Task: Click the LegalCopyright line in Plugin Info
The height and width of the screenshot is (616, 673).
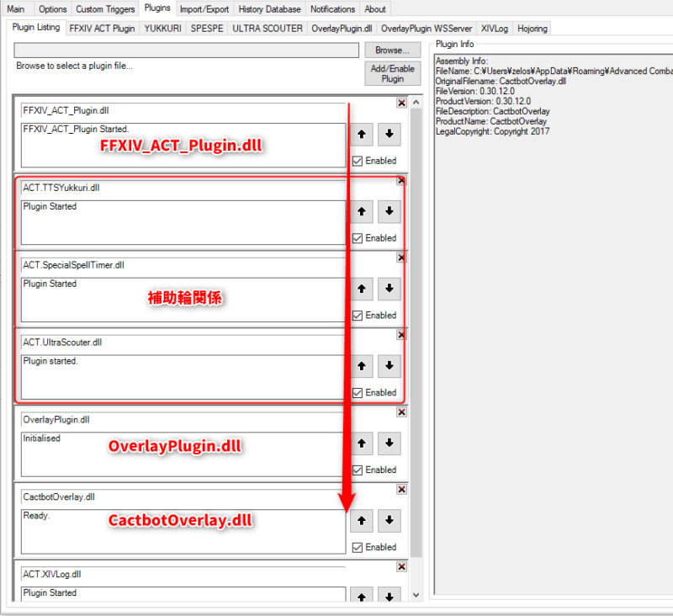Action: point(493,131)
